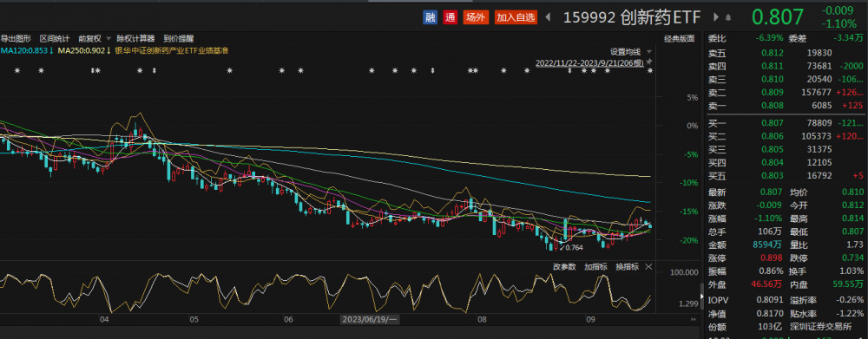Click the 卖四 0.811 order row
Viewport: 868px width, 339px height.
786,66
